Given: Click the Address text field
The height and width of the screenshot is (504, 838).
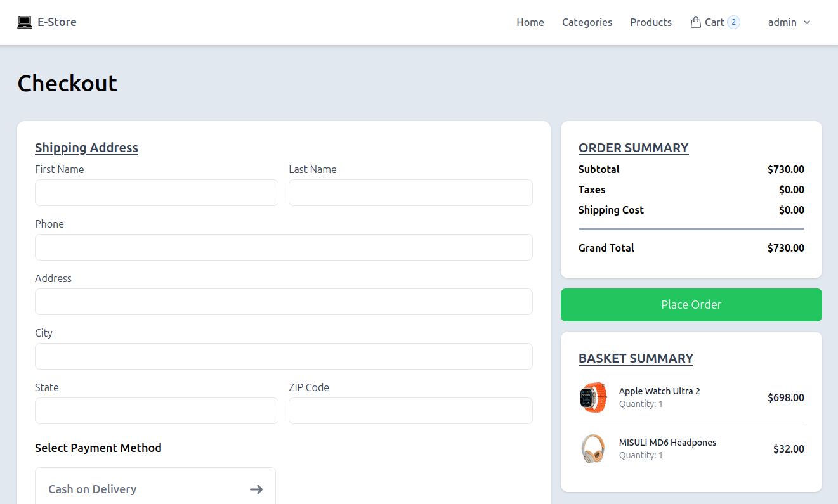Looking at the screenshot, I should [283, 302].
